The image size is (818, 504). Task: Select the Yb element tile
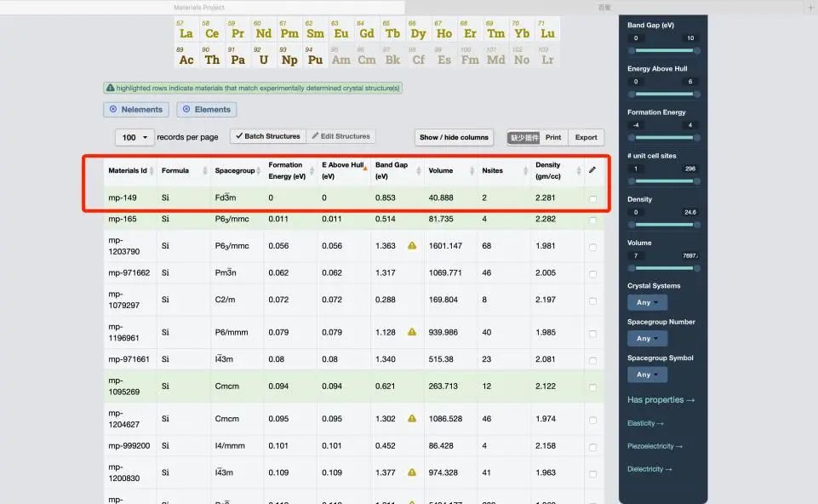click(x=522, y=29)
